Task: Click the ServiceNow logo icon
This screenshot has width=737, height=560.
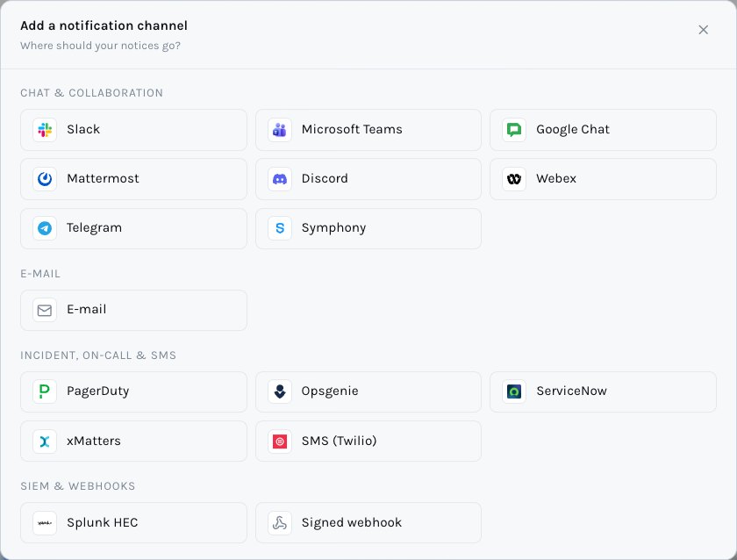Action: click(514, 391)
